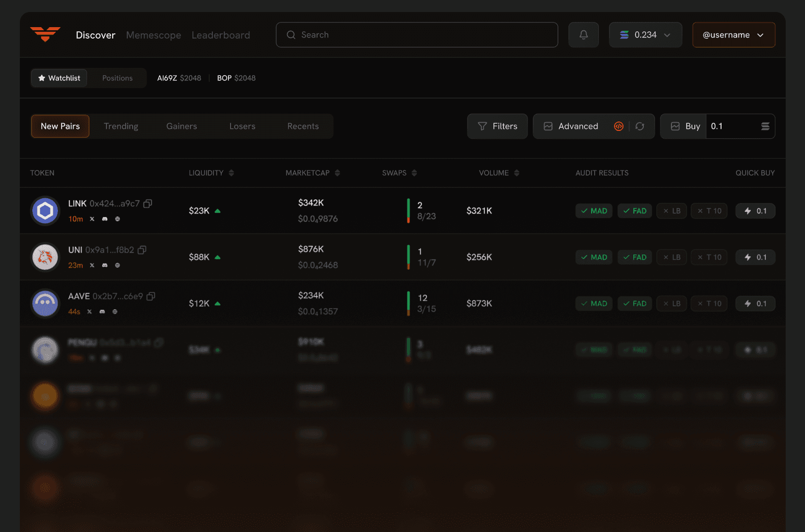Screen dimensions: 805x532
Task: Open AAVE website globe icon
Action: click(x=115, y=312)
